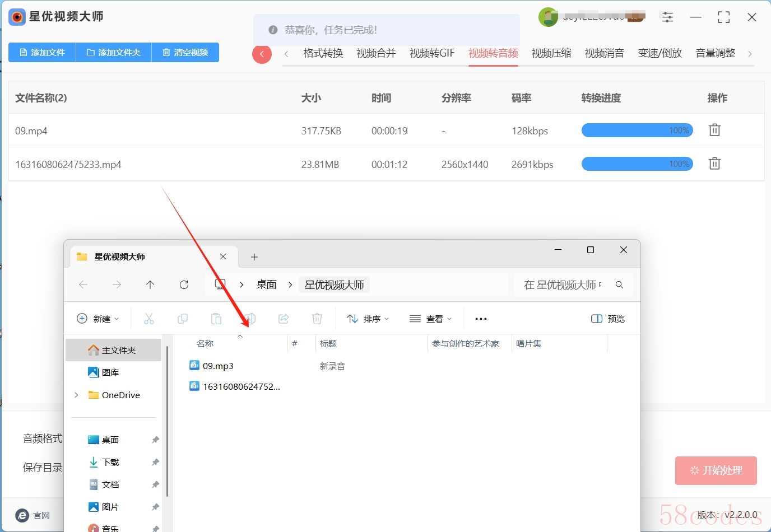This screenshot has height=532, width=771.
Task: Click 桌面 in Explorer breadcrumb
Action: pos(266,284)
